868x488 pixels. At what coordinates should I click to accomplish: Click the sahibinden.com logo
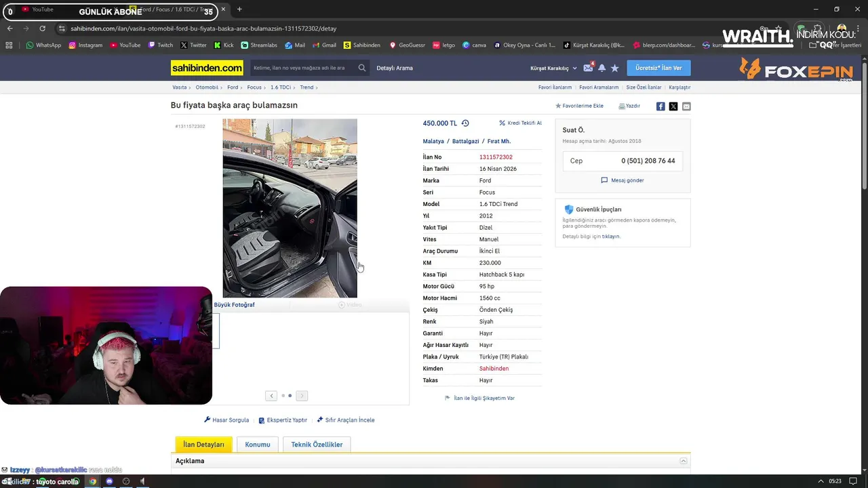click(x=207, y=68)
